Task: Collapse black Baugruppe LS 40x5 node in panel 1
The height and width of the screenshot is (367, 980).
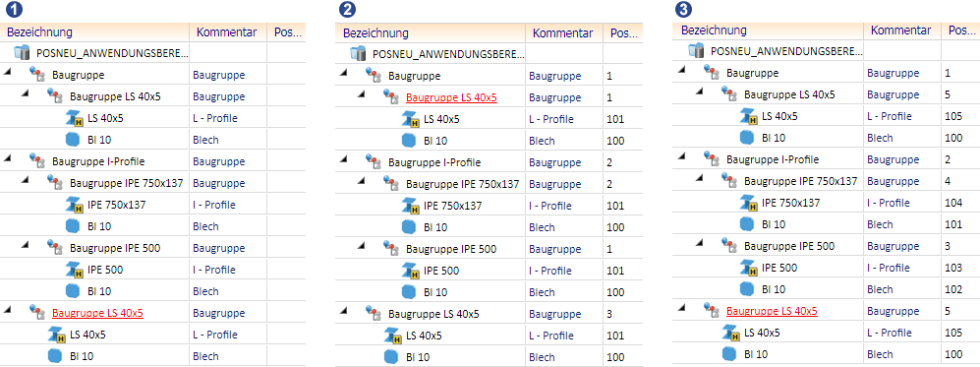Action: [x=25, y=93]
